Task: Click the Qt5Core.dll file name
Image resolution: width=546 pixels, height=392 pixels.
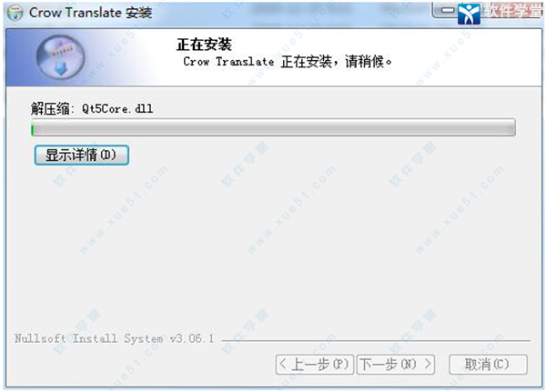Action: pos(117,108)
